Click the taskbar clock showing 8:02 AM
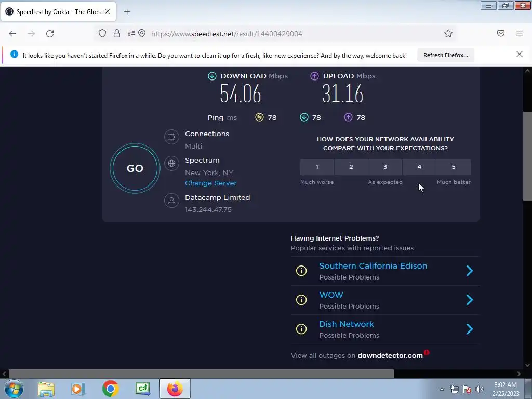Image resolution: width=532 pixels, height=399 pixels. (x=506, y=389)
